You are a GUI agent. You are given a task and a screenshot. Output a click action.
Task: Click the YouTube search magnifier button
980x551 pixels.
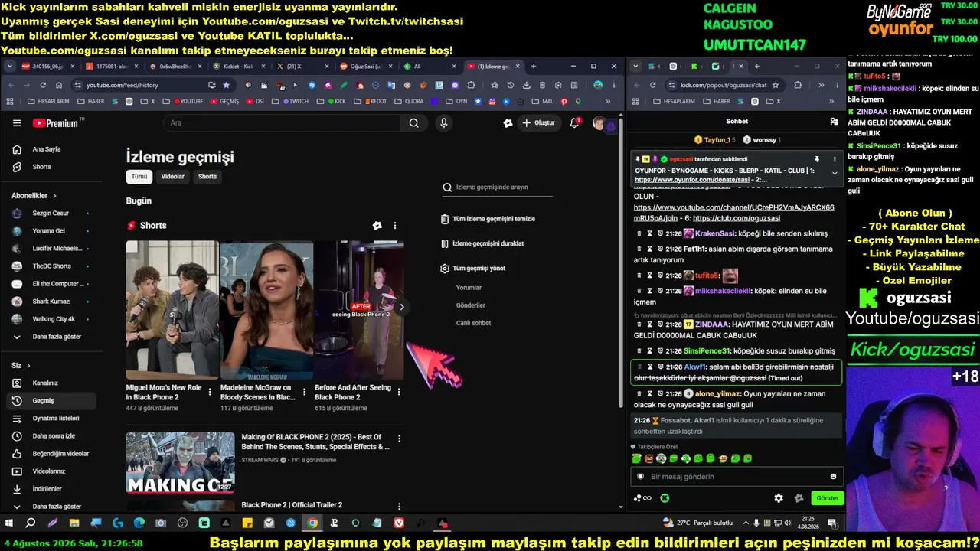413,123
